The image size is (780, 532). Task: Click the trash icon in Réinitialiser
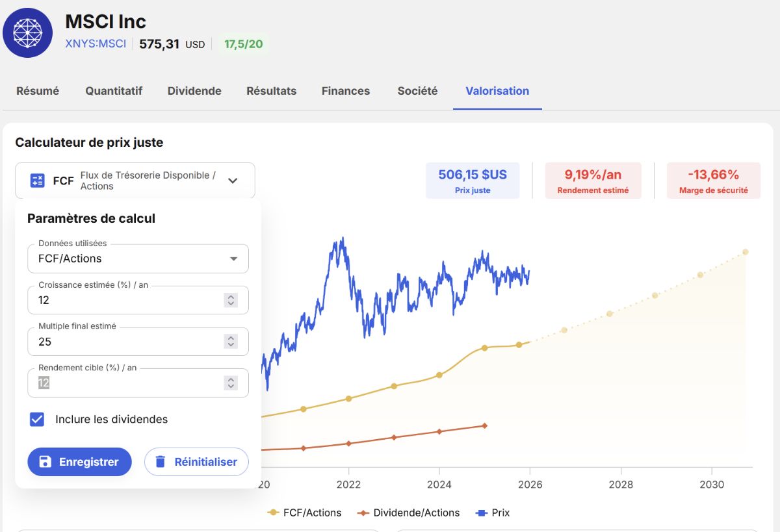click(x=159, y=462)
